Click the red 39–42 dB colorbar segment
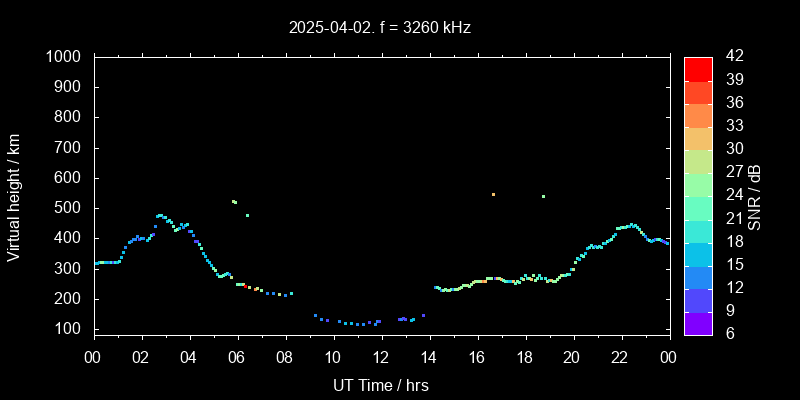This screenshot has height=400, width=800. point(698,68)
